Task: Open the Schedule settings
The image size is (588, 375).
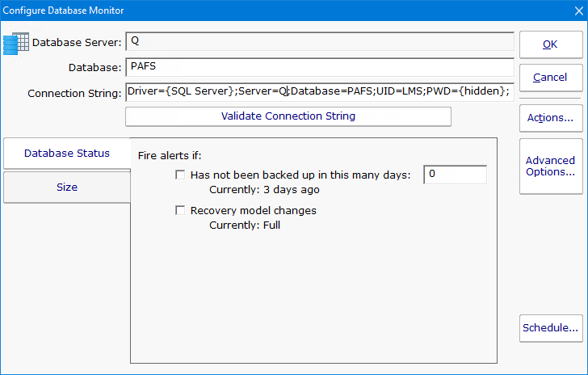Action: tap(550, 328)
